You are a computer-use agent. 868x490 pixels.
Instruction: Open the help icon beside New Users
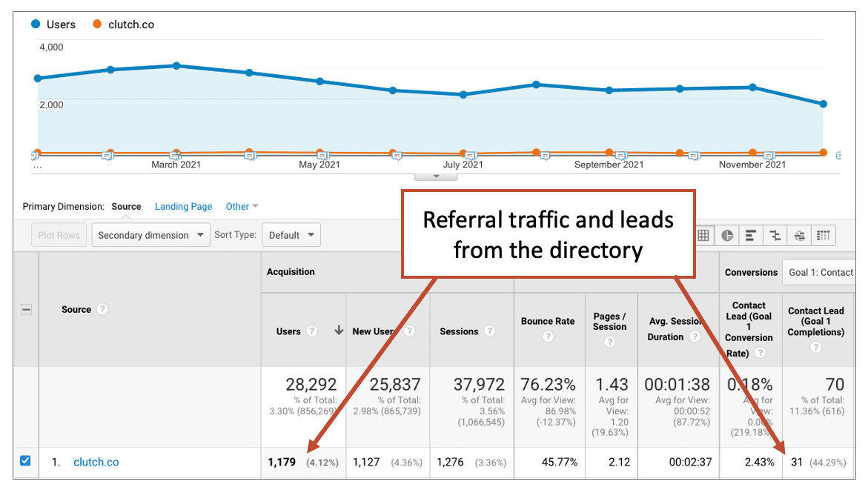(409, 331)
